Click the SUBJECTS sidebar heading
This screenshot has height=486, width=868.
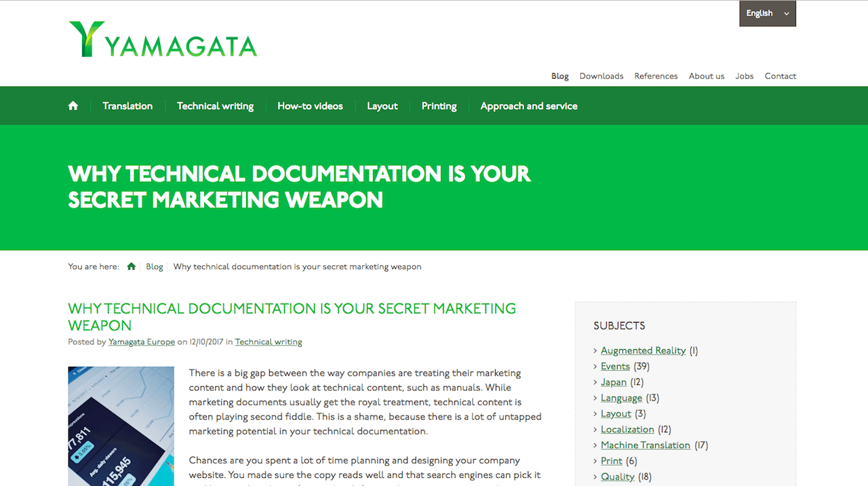coord(619,325)
